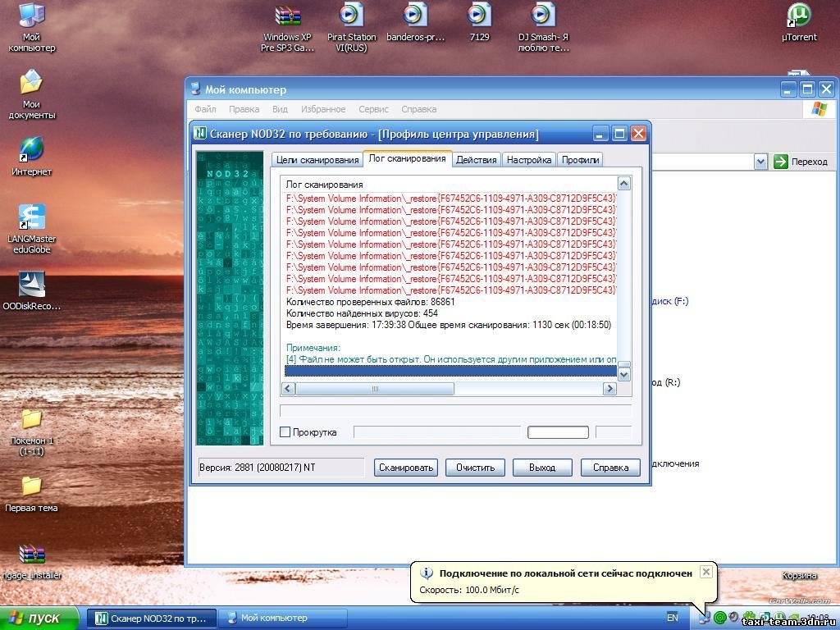Toggle the Прокрутка checkbox
This screenshot has height=630, width=840.
point(285,431)
